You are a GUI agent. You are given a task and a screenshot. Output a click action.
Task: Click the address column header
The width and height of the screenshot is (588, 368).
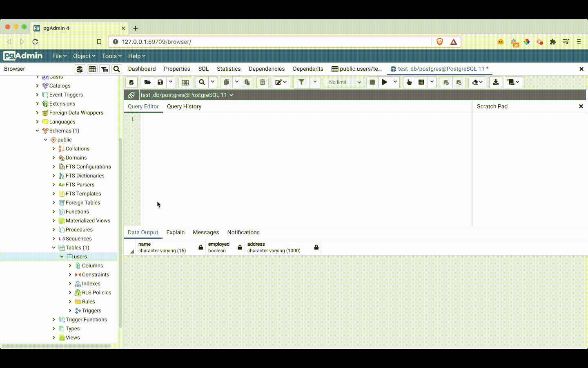(x=283, y=247)
